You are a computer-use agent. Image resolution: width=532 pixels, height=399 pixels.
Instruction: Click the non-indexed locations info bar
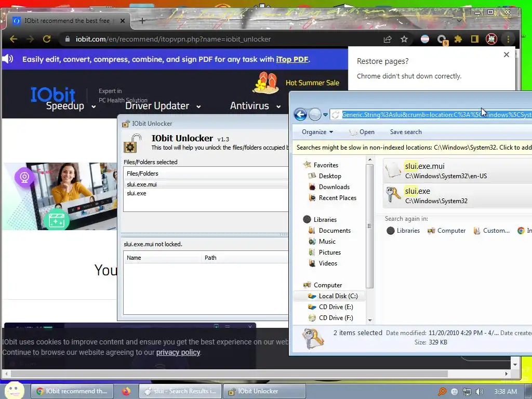(412, 148)
